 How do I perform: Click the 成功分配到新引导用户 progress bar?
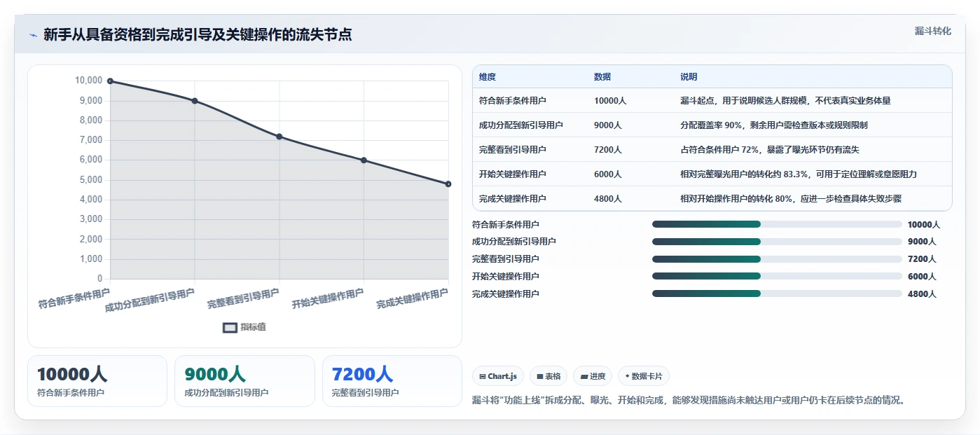777,242
